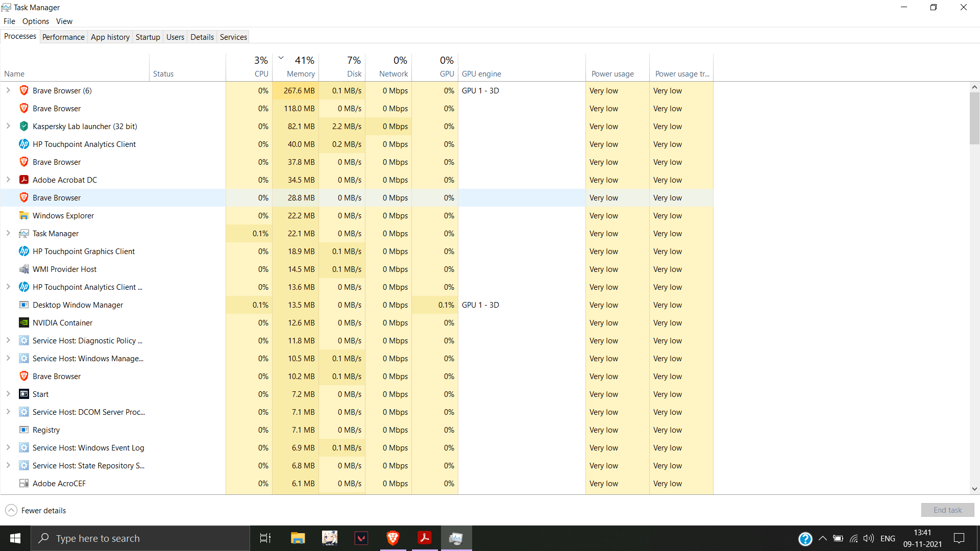
Task: Sort processes by the Memory column header
Action: point(301,73)
